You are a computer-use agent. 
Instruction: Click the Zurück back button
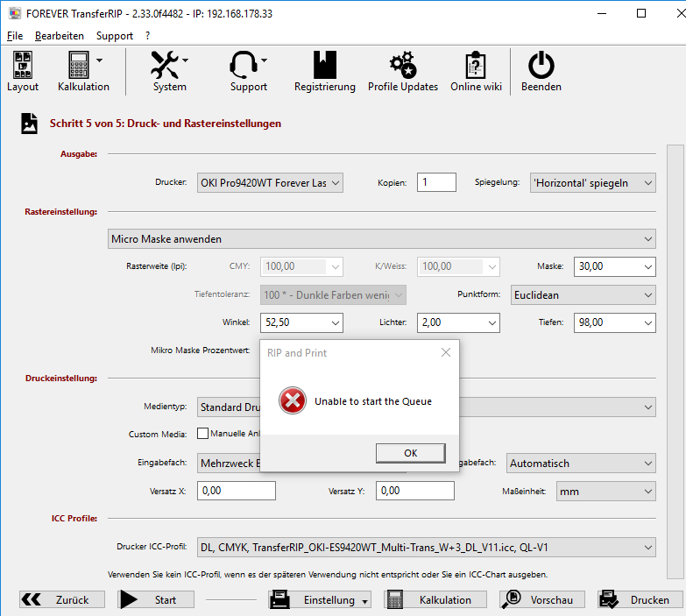click(62, 600)
